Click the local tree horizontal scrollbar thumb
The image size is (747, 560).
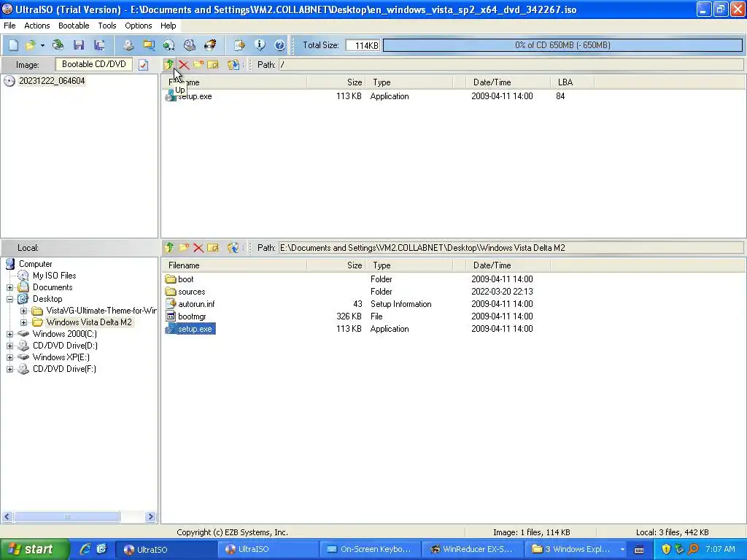[66, 517]
